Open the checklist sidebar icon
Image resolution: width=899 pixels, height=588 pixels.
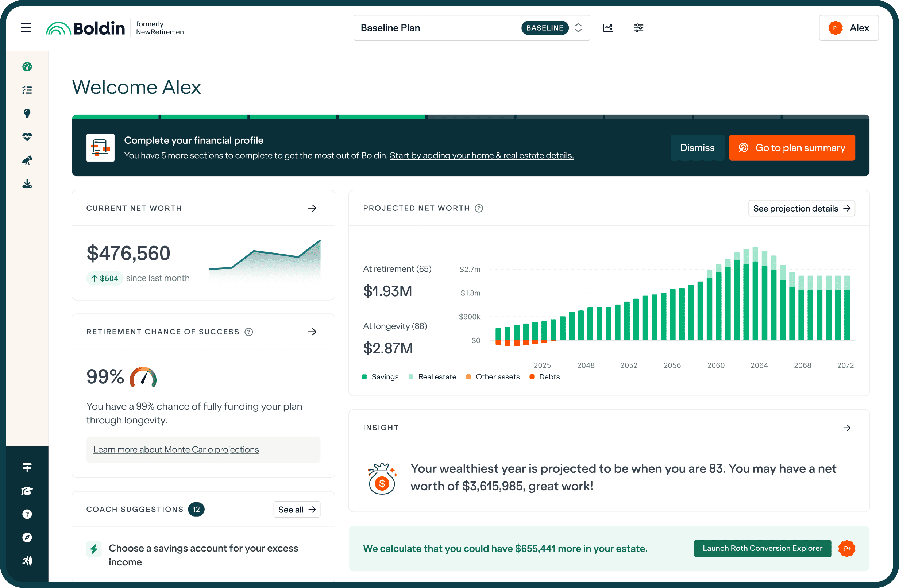pos(27,90)
